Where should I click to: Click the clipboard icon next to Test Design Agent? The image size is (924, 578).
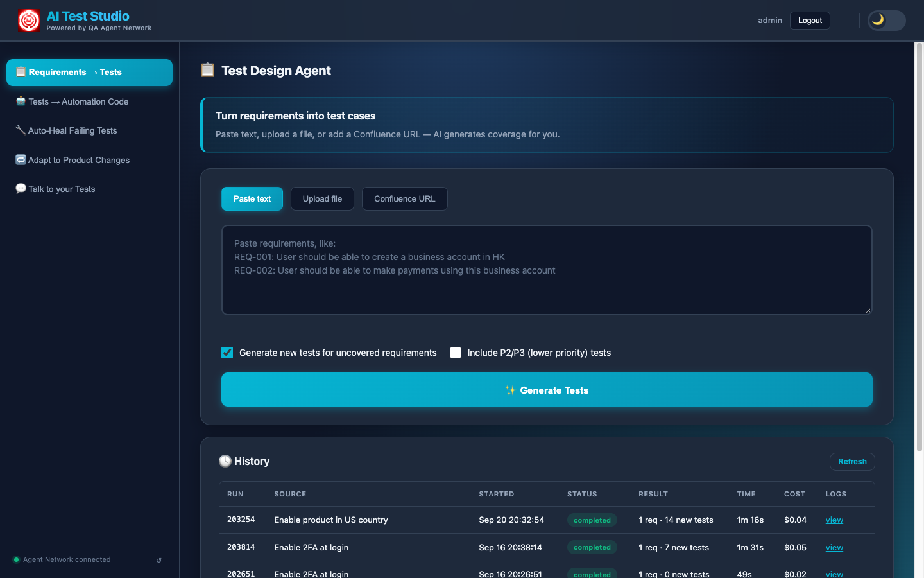coord(207,70)
